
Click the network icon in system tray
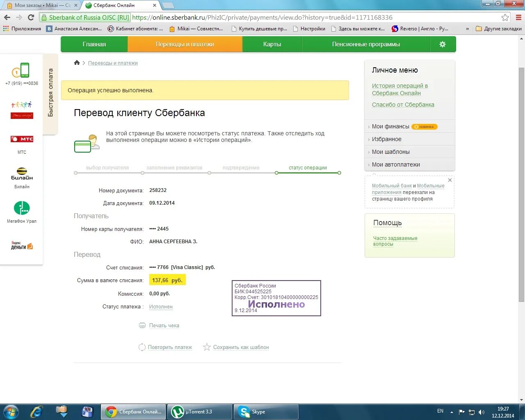coord(472,412)
